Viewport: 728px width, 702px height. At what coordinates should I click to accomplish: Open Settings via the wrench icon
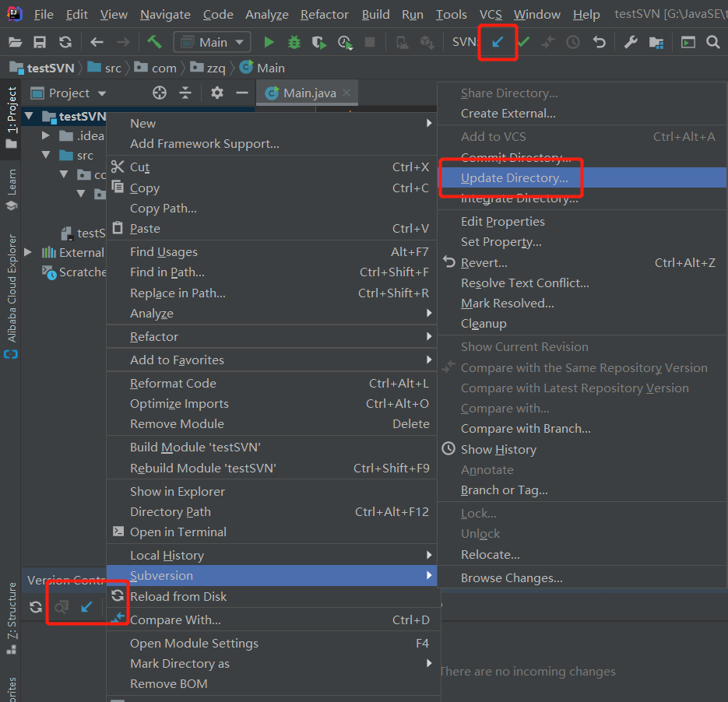coord(631,43)
